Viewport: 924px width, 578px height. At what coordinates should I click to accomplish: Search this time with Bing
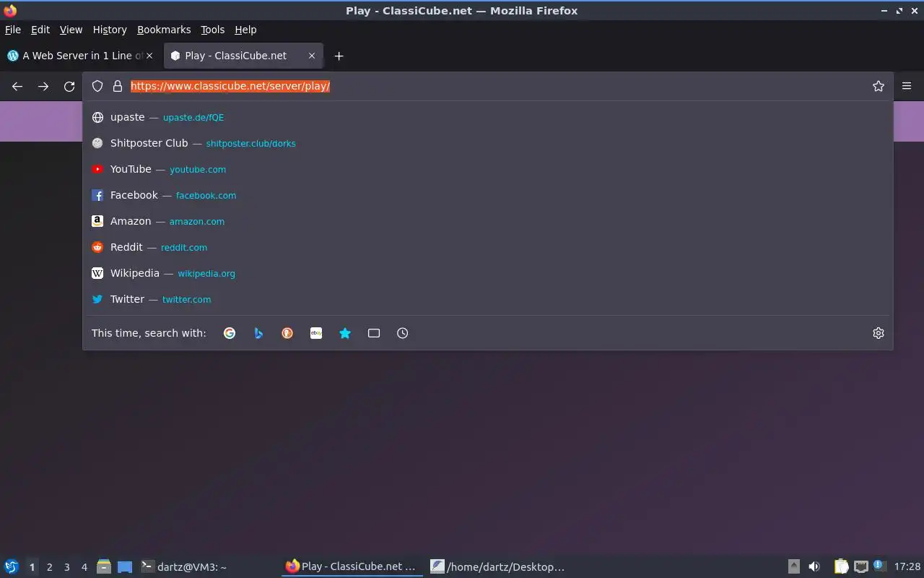tap(258, 333)
